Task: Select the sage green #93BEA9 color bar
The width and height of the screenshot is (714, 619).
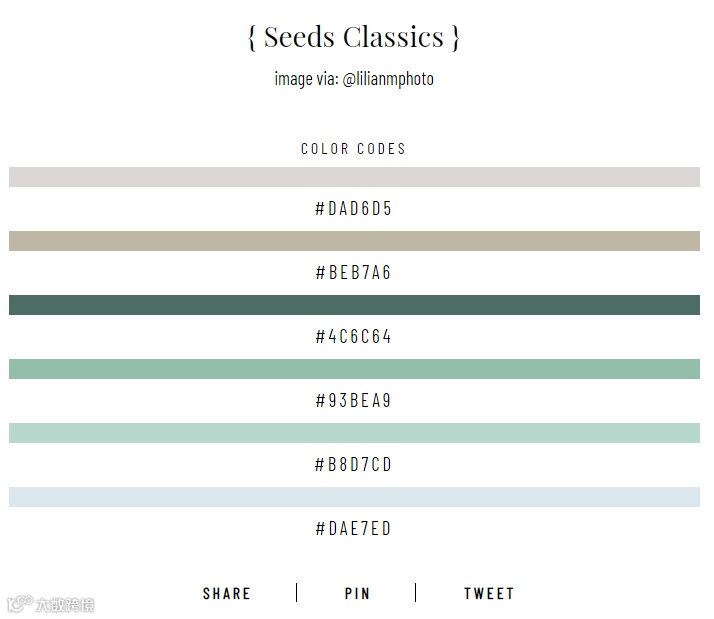Action: [354, 369]
